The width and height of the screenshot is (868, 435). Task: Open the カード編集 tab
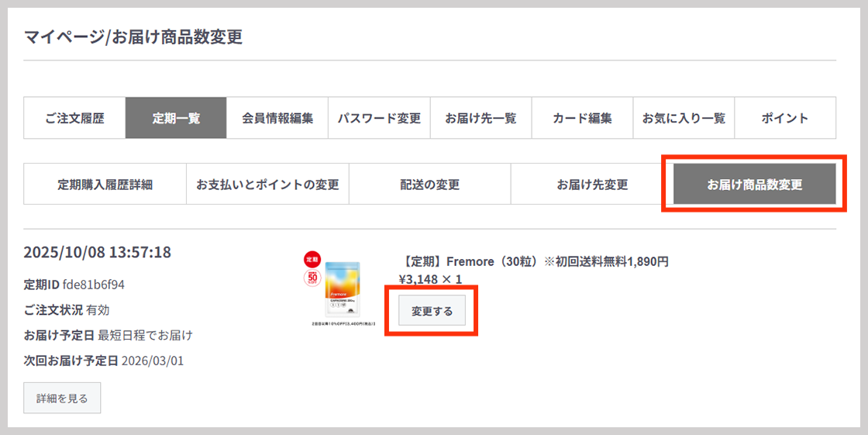point(582,119)
